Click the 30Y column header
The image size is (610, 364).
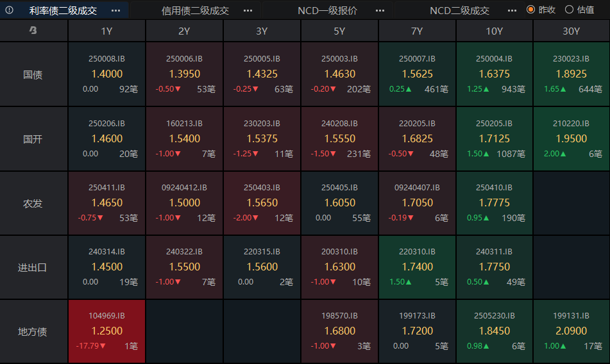click(572, 31)
